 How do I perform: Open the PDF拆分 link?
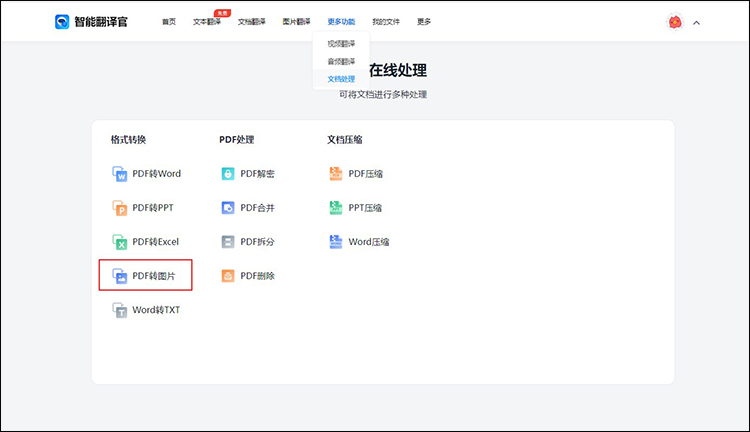point(257,242)
